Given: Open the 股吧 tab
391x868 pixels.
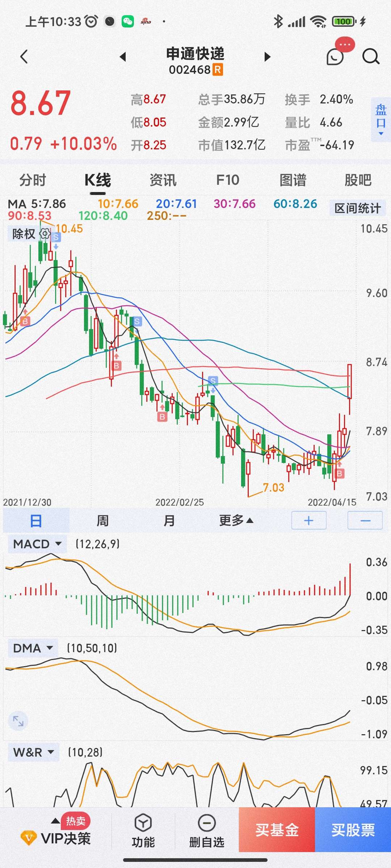Looking at the screenshot, I should (x=358, y=180).
